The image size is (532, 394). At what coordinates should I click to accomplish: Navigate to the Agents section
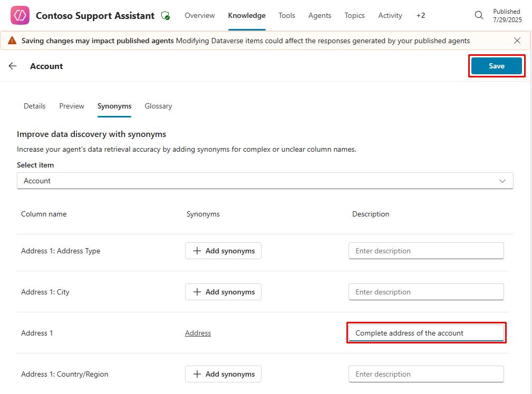320,15
